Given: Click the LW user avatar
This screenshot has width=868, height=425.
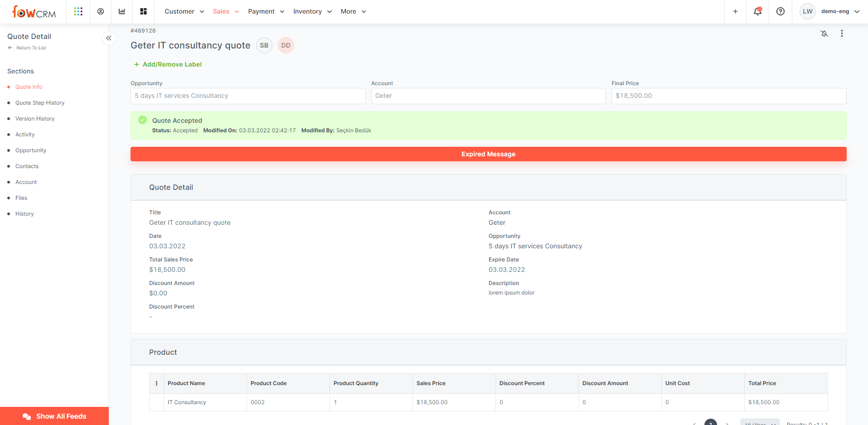Looking at the screenshot, I should tap(808, 11).
